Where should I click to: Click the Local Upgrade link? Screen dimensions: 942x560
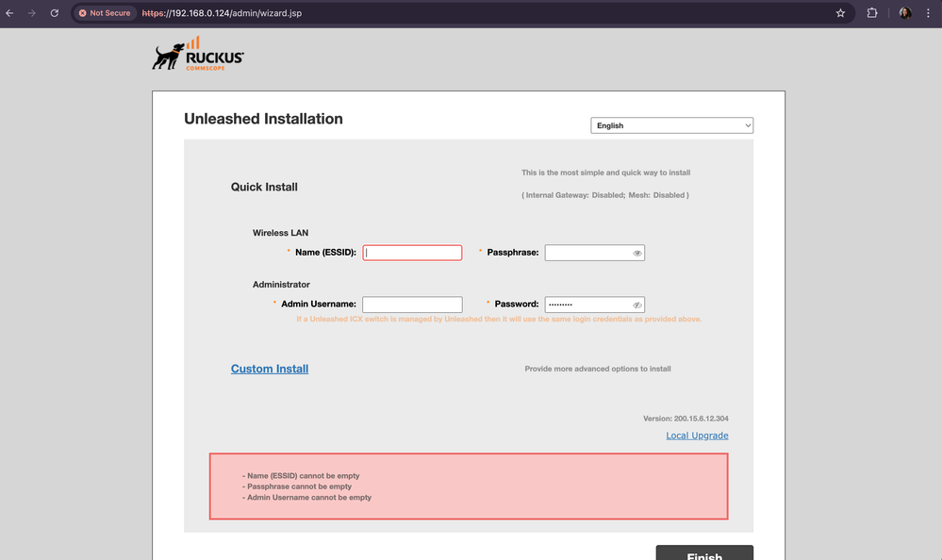point(697,436)
